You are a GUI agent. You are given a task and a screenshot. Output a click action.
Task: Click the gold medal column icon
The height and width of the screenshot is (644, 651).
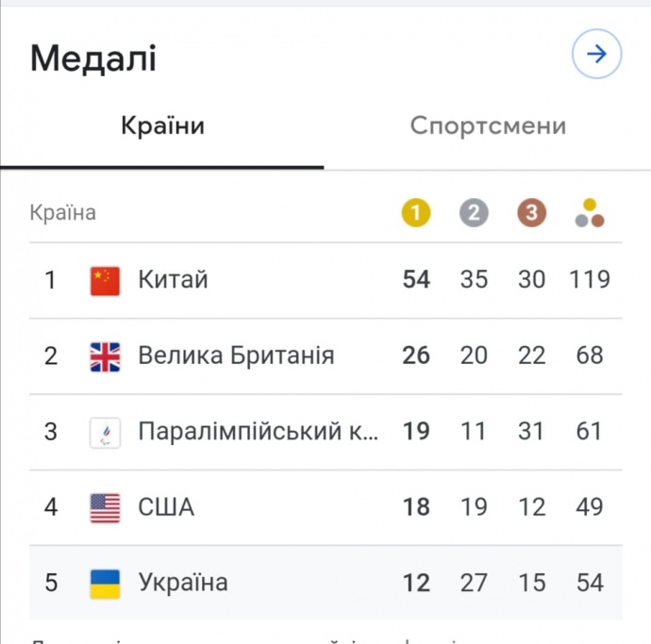point(415,213)
